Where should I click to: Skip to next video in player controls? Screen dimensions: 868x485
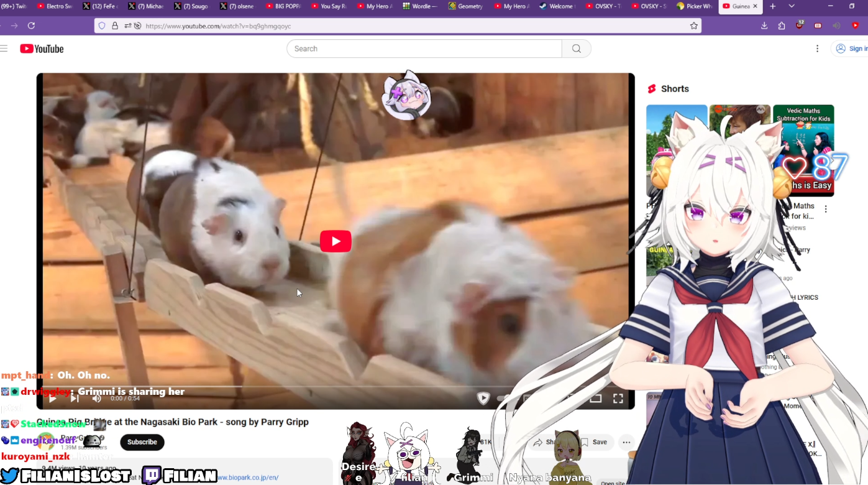pyautogui.click(x=75, y=398)
